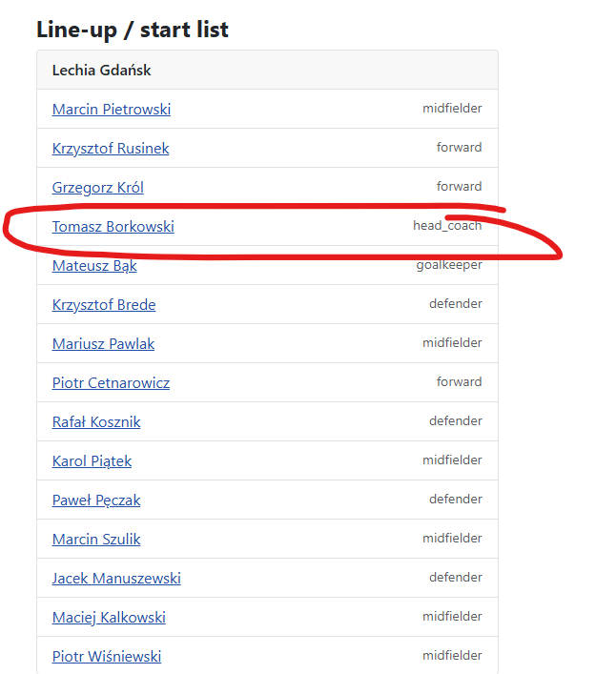Select Jacek Manuszewski player link

click(116, 579)
